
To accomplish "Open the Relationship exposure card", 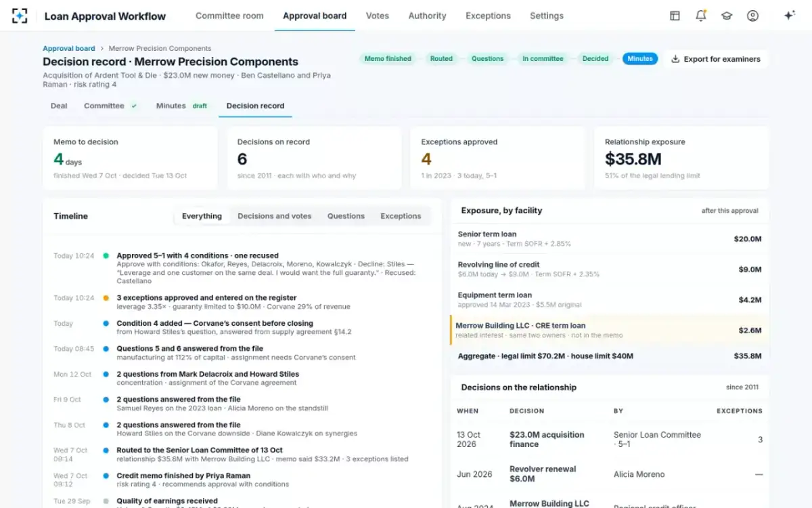I will pyautogui.click(x=681, y=158).
